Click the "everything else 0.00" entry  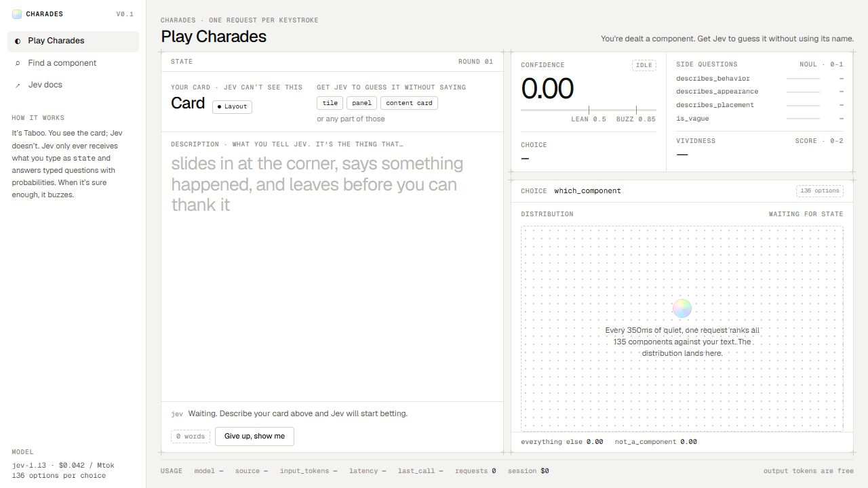561,442
